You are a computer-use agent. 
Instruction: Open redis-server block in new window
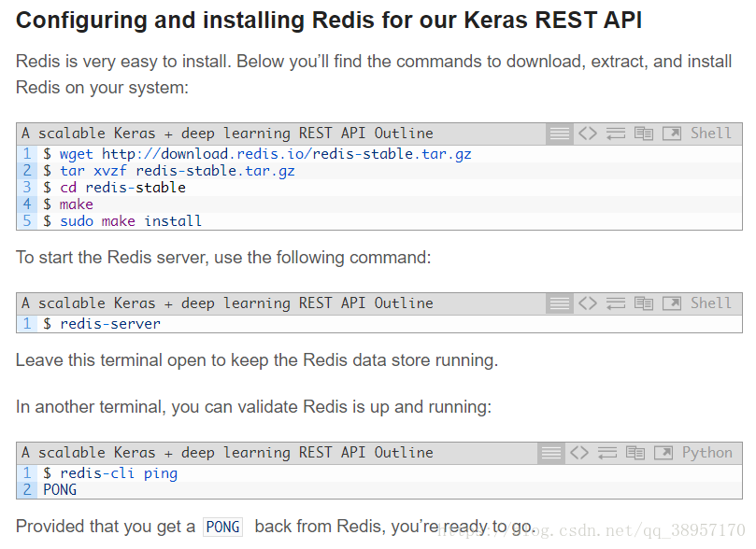click(672, 303)
